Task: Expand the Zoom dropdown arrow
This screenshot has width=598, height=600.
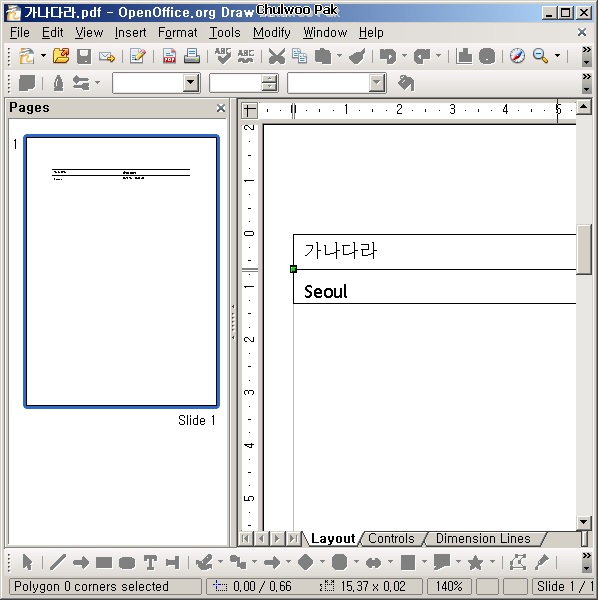Action: pyautogui.click(x=557, y=56)
